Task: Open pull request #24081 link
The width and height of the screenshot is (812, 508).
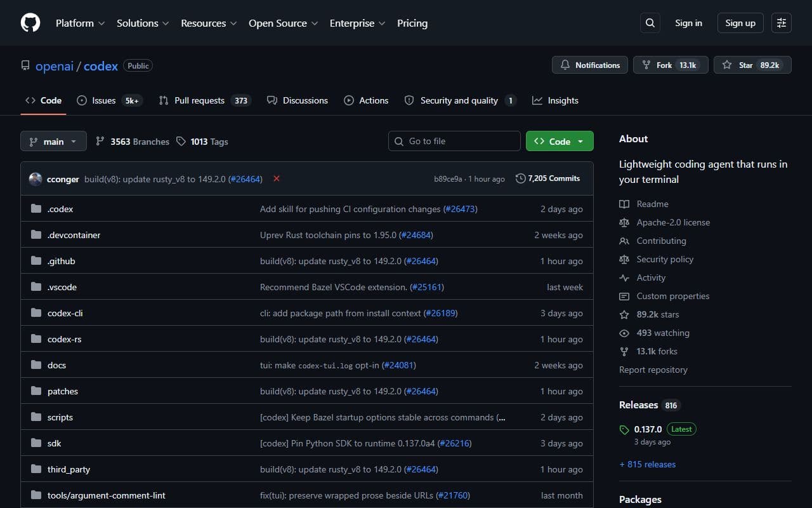Action: (399, 365)
